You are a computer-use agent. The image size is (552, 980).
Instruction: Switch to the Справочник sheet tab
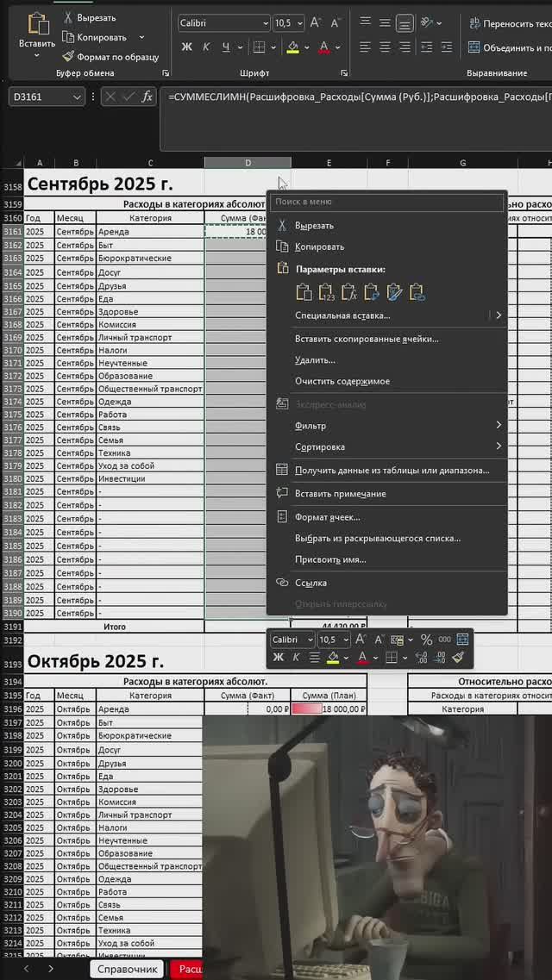[127, 970]
